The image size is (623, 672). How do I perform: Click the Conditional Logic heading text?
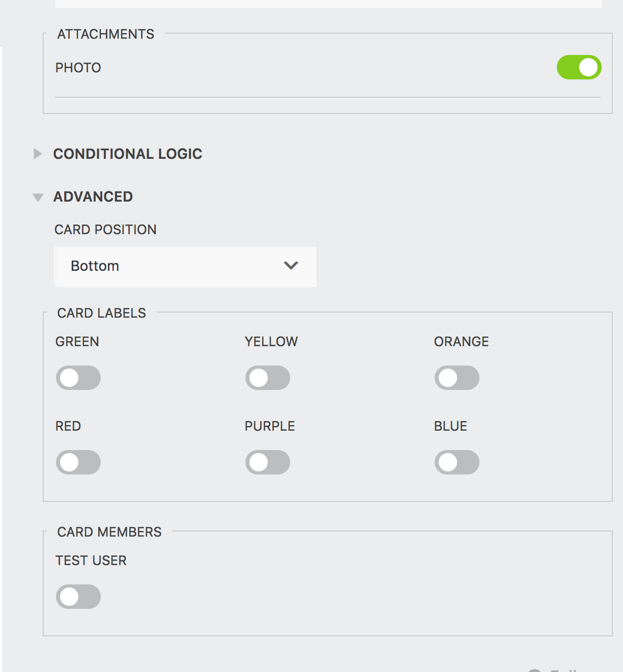pyautogui.click(x=128, y=154)
